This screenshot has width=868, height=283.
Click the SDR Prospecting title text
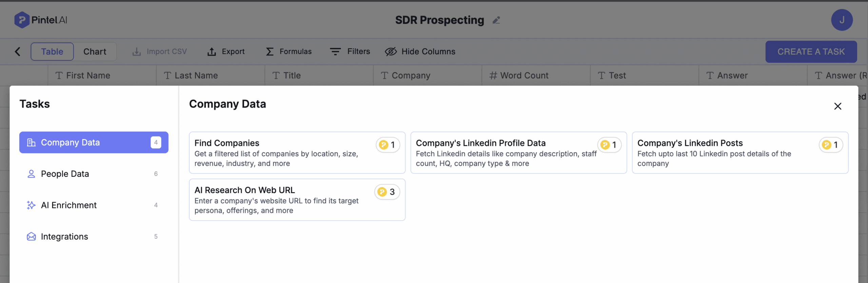(439, 20)
